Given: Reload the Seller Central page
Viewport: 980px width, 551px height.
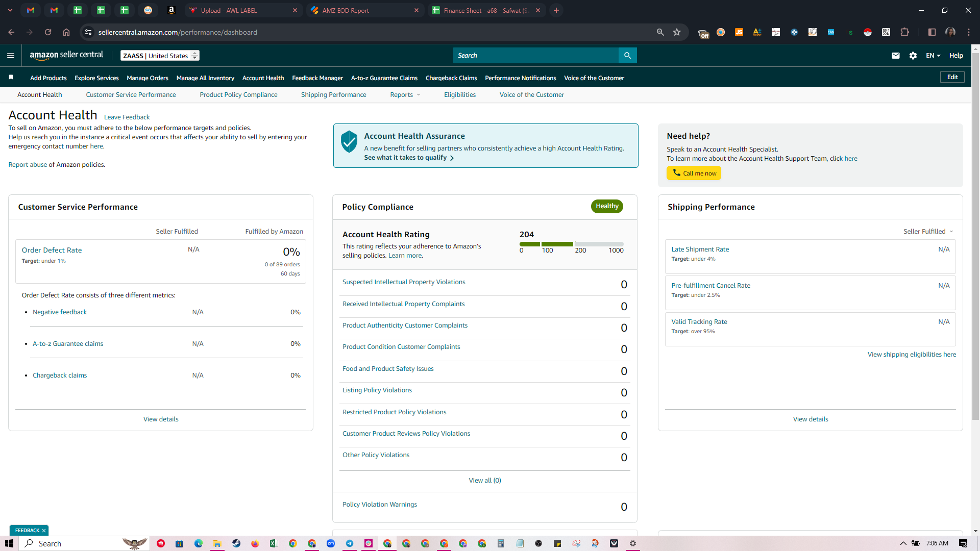Looking at the screenshot, I should pyautogui.click(x=48, y=32).
